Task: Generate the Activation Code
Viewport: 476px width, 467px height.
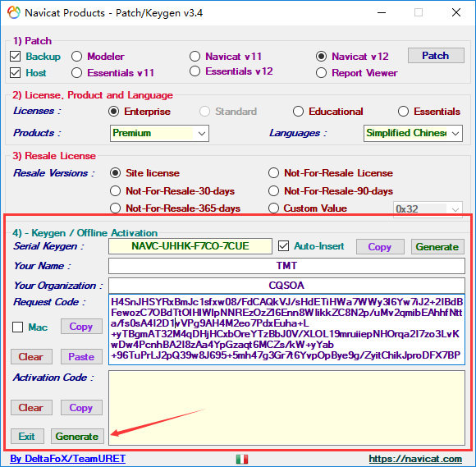Action: click(x=77, y=437)
